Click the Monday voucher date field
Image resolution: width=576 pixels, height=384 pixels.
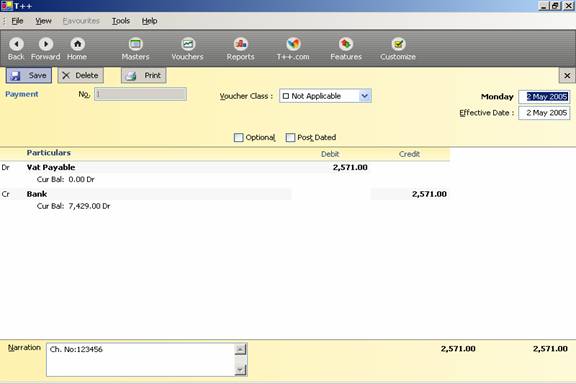coord(544,97)
